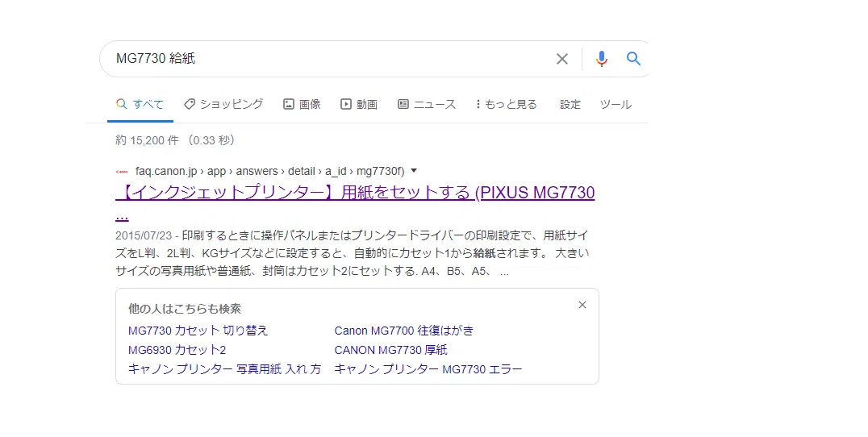Click the Canon favicon beside faq.canon.jp

(122, 172)
